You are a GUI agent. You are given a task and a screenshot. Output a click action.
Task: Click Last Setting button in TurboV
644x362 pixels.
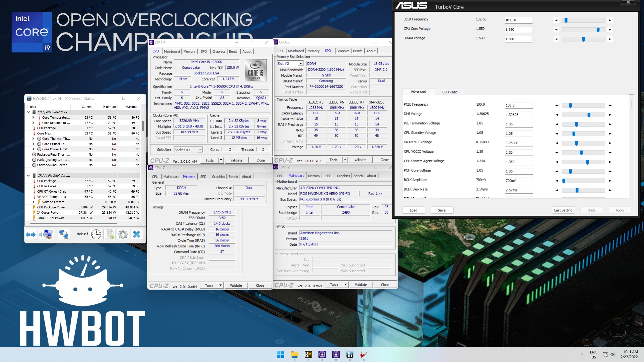tap(563, 210)
